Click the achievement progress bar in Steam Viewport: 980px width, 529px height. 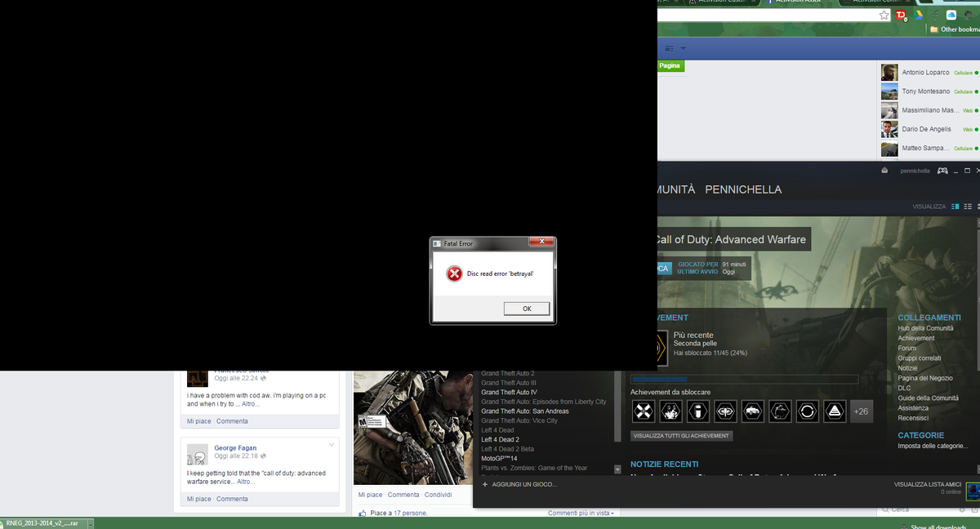coord(744,380)
